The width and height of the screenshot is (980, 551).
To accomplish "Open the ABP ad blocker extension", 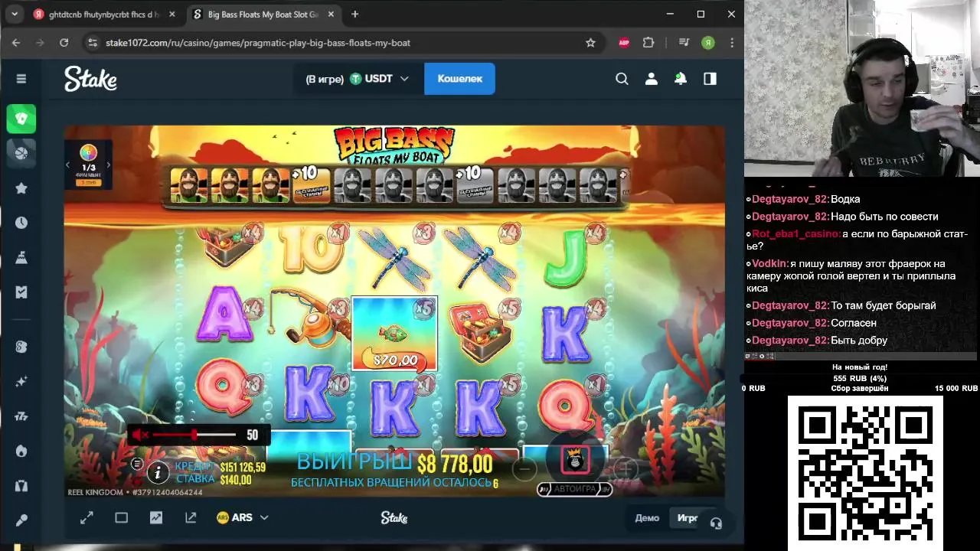I will [624, 43].
